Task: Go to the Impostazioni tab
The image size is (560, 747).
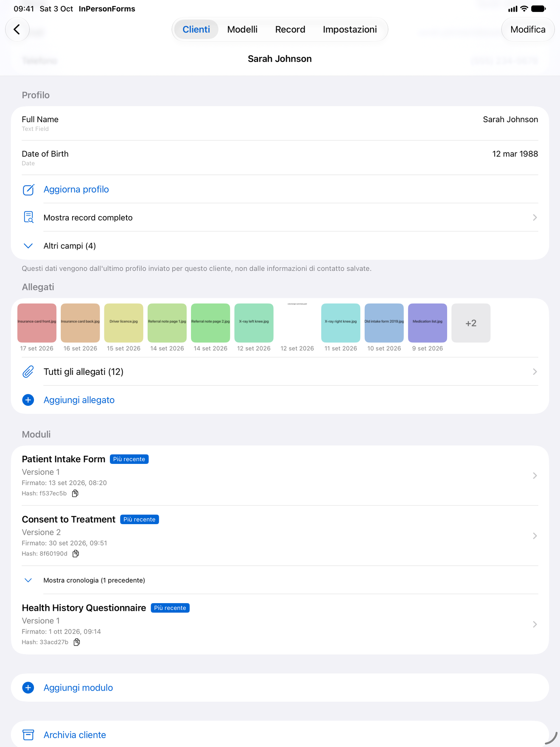Action: (350, 29)
